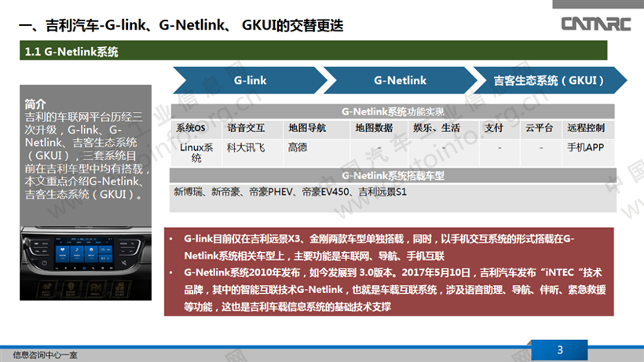Click the 地图数据 column header

point(379,129)
